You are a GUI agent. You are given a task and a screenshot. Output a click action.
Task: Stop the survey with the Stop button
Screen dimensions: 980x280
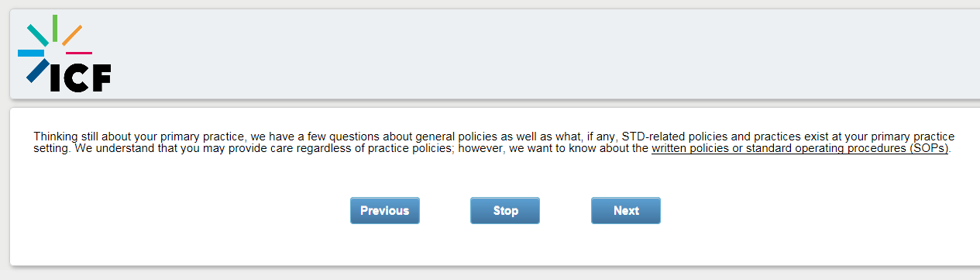point(505,210)
